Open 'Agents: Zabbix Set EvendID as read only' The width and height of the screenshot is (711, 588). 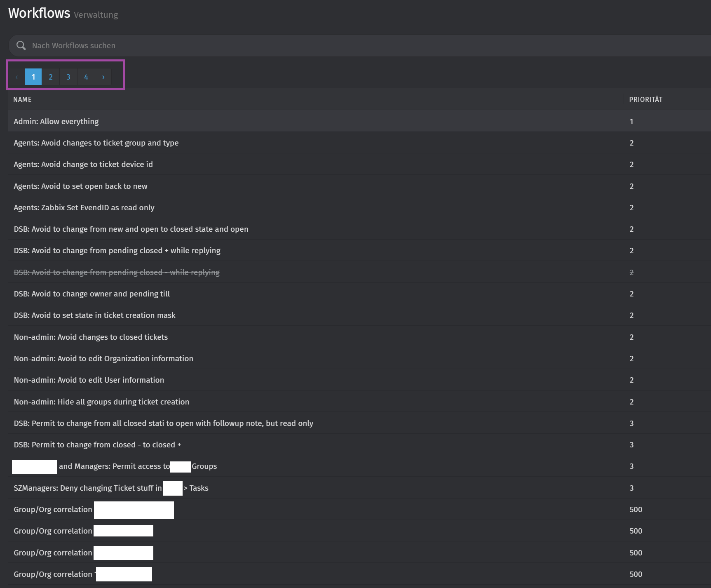point(84,208)
